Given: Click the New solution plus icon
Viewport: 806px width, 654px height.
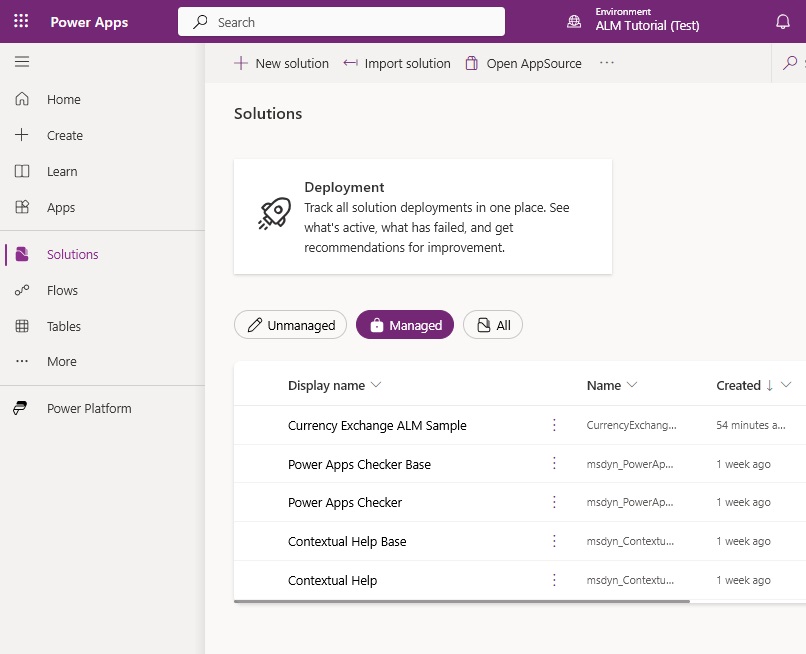Looking at the screenshot, I should (x=241, y=63).
